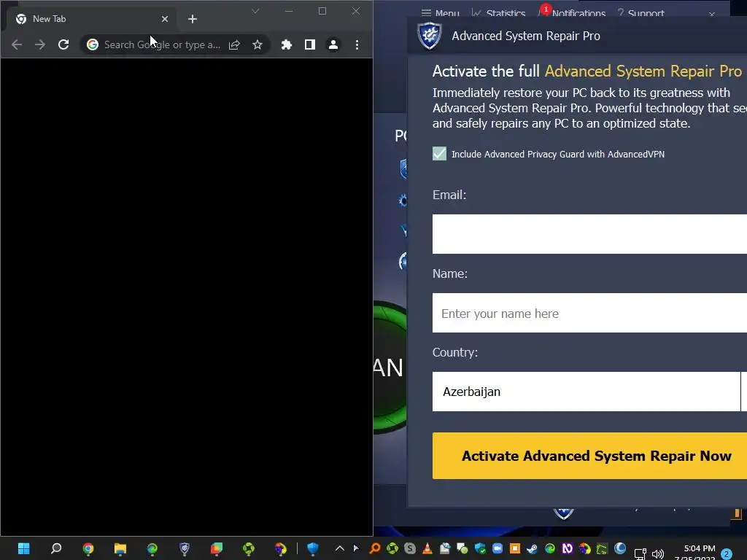Open Windows Start menu

(x=24, y=548)
